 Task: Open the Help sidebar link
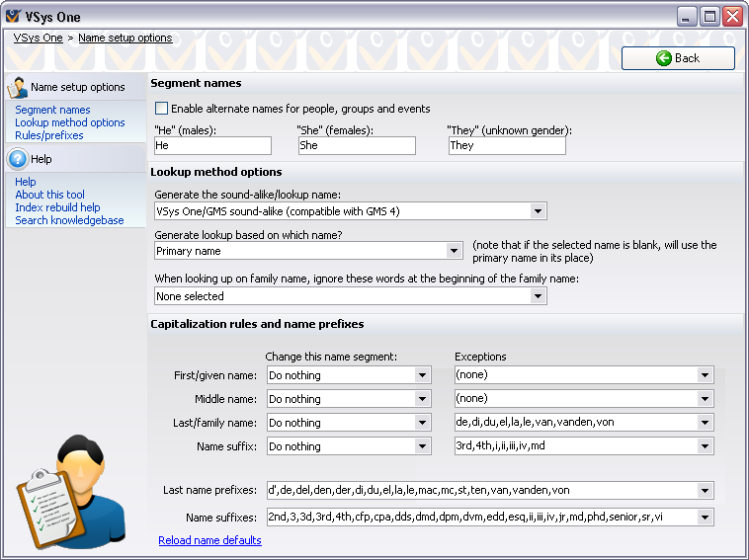click(x=26, y=182)
